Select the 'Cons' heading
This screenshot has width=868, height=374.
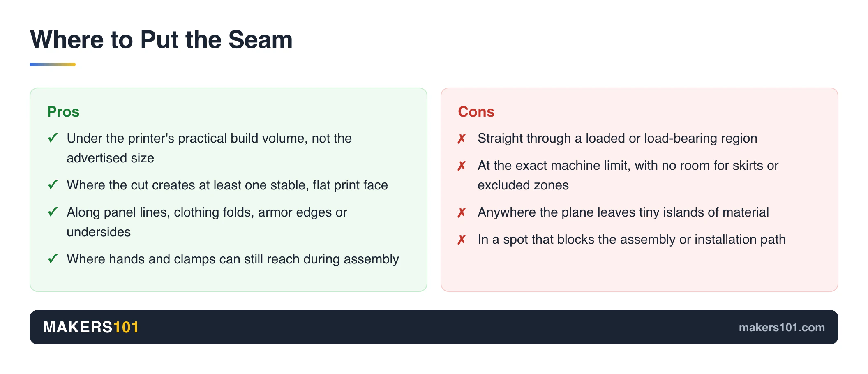(476, 112)
